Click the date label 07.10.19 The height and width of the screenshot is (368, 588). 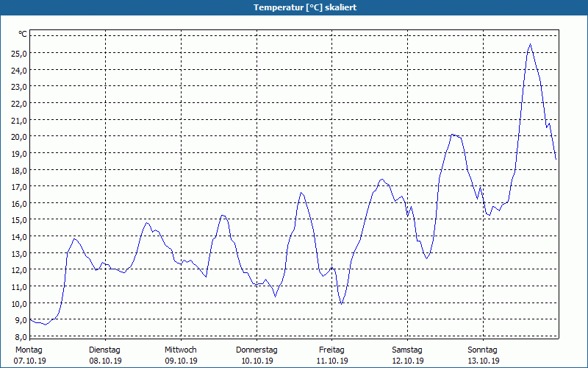click(29, 361)
